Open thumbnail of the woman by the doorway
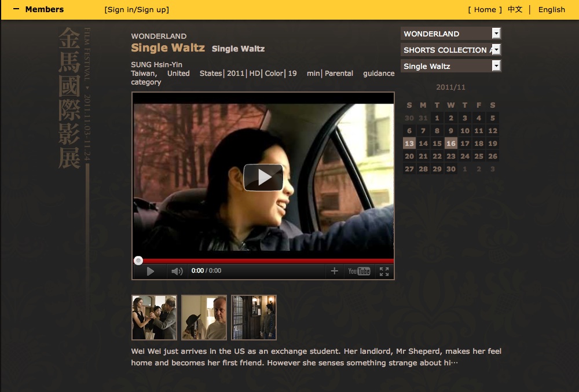 pyautogui.click(x=254, y=317)
